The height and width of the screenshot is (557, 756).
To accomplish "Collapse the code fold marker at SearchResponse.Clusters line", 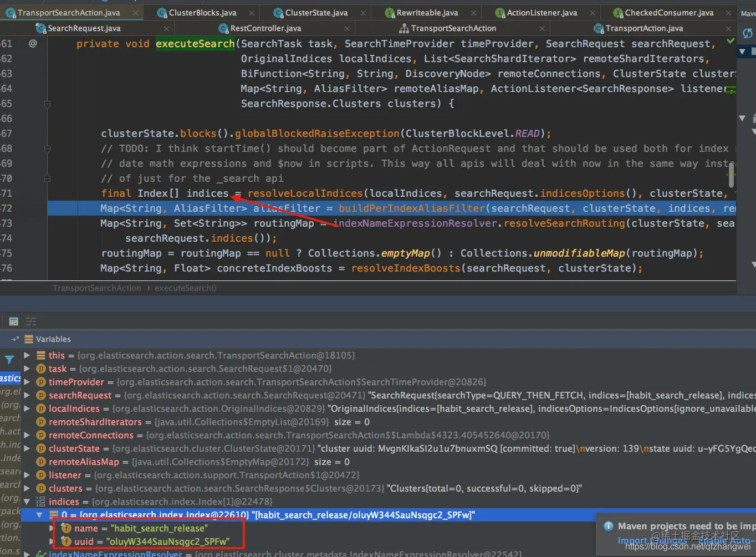I will (x=47, y=104).
